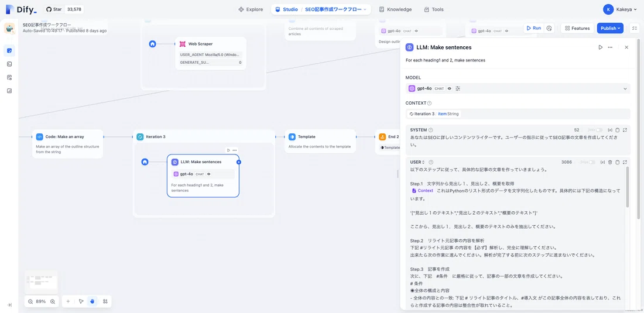Change the USER role selector

pos(417,162)
